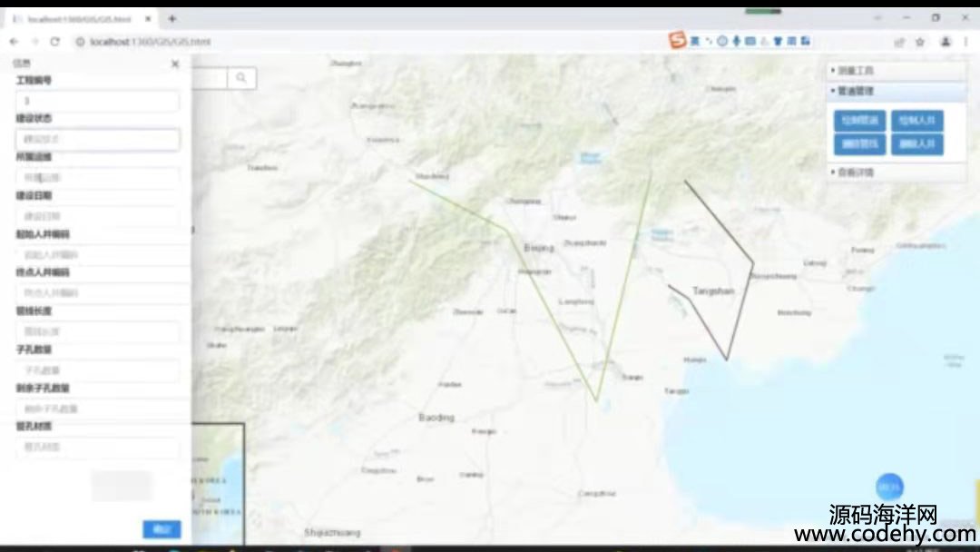
Task: Focus the 子孔数量 input field
Action: pos(97,370)
